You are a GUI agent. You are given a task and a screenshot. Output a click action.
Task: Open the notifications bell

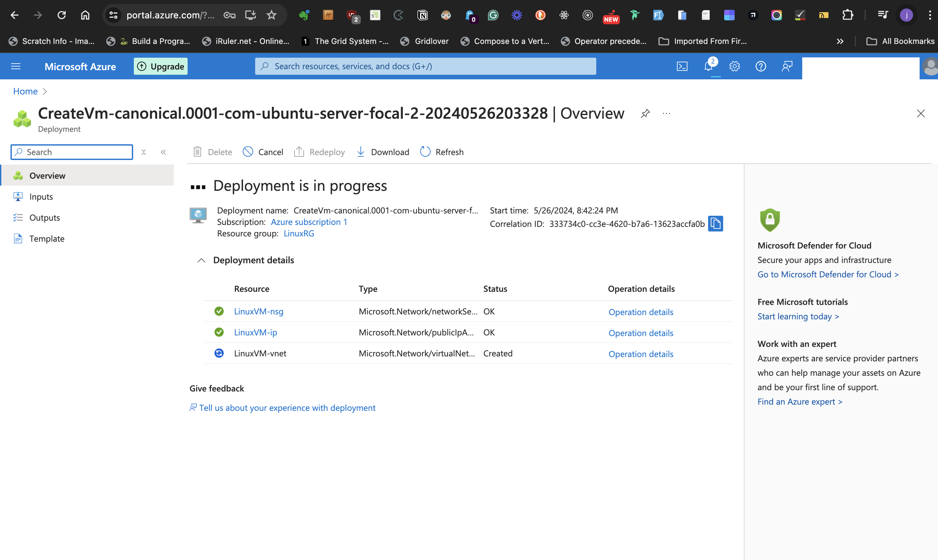[708, 67]
